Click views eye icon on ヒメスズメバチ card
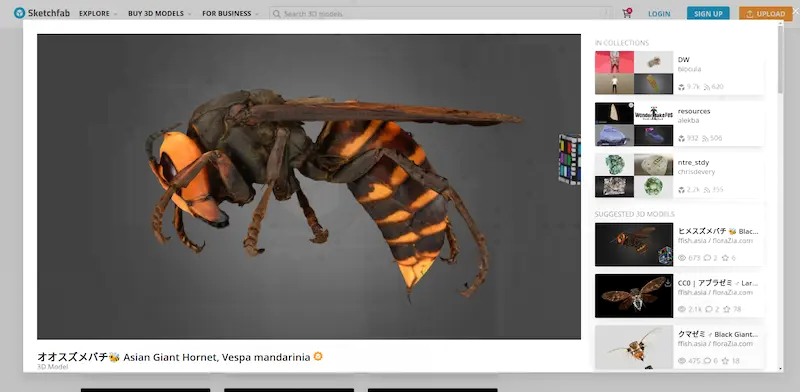 click(682, 258)
